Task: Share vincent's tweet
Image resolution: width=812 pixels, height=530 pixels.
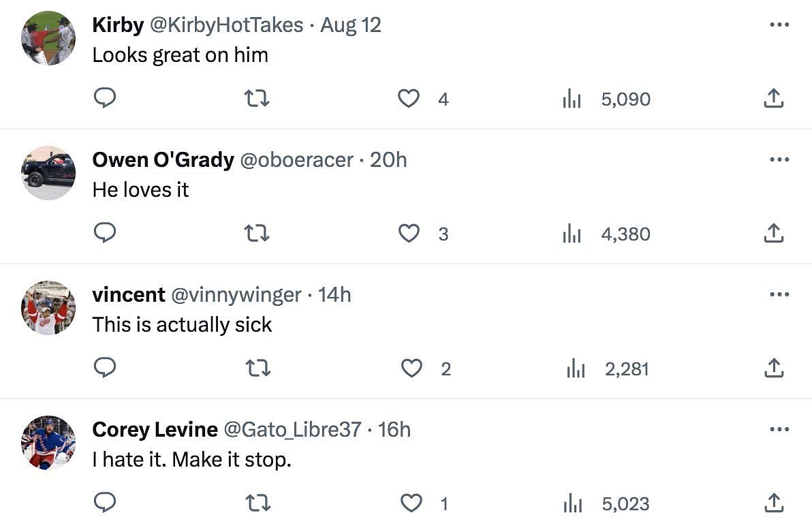Action: coord(773,369)
